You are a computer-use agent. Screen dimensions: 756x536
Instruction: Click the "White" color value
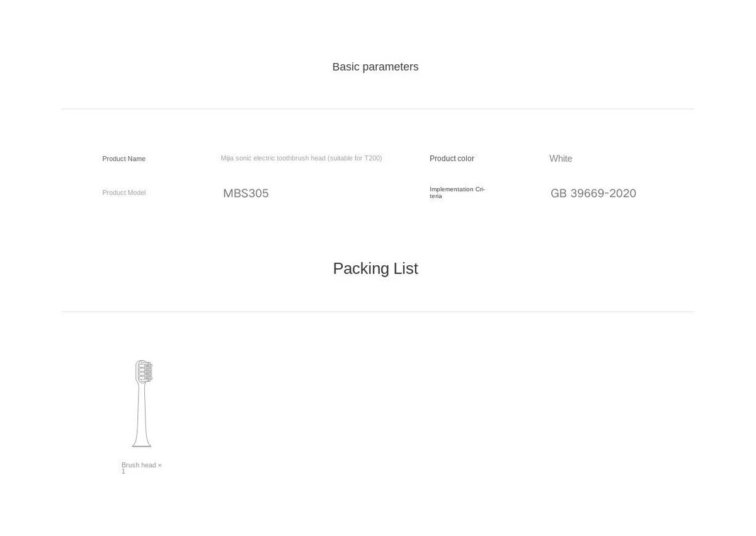[x=561, y=159]
